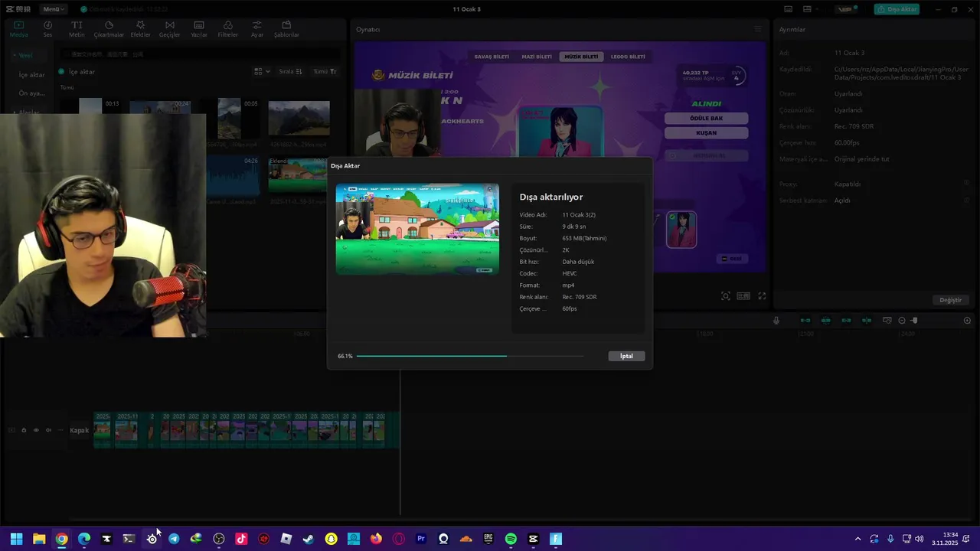980x551 pixels.
Task: Change the media grid view dropdown
Action: (x=262, y=71)
